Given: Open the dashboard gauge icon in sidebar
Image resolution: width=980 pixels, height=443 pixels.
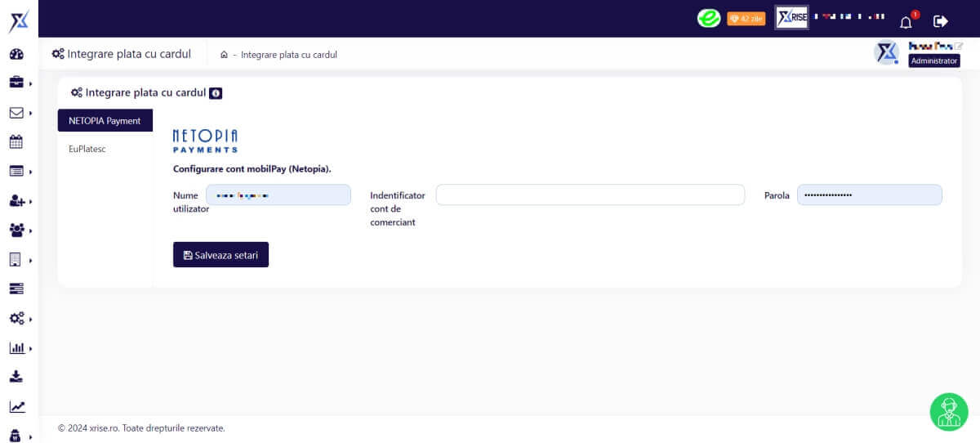Looking at the screenshot, I should [x=16, y=55].
